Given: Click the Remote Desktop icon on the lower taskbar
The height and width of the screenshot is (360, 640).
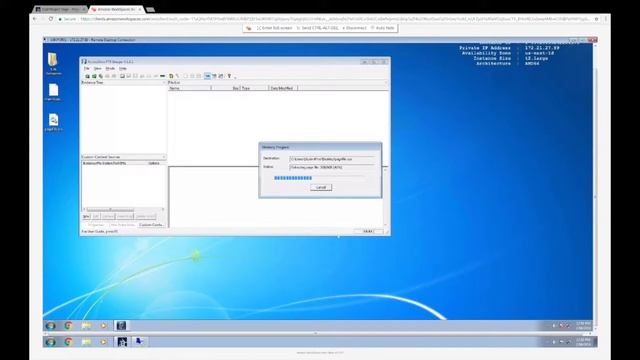Looking at the screenshot, I should click(139, 341).
